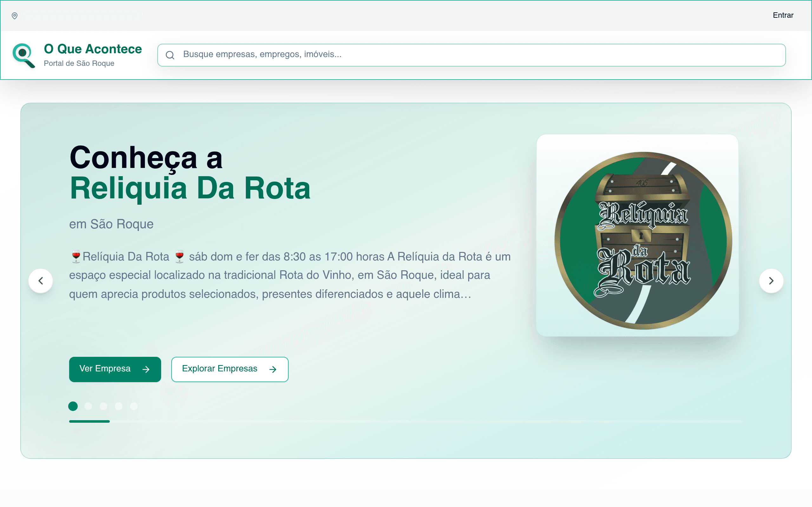This screenshot has height=507, width=812.
Task: Open the Entrar menu item
Action: [x=783, y=15]
